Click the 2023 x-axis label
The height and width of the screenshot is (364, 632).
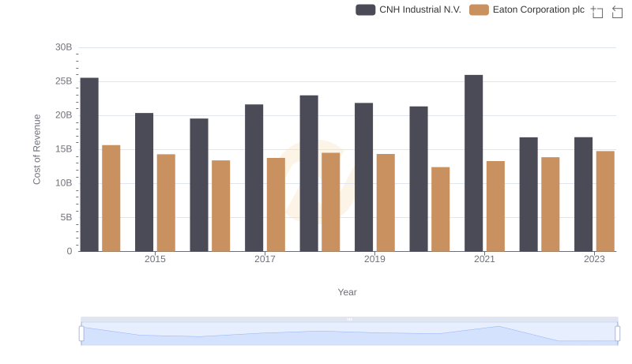(595, 259)
